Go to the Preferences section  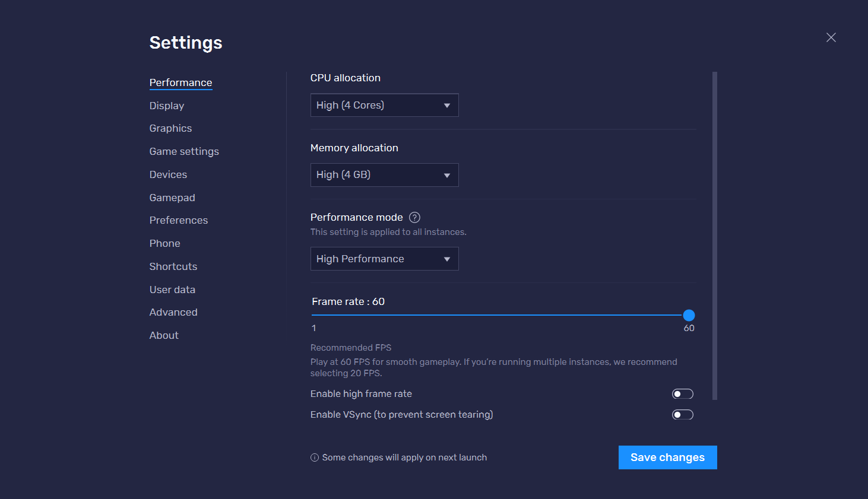(x=179, y=220)
